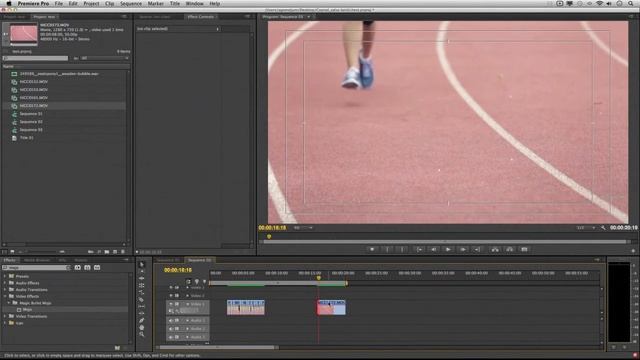Select the Ripple Edit tool
This screenshot has height=360, width=640.
[x=142, y=278]
